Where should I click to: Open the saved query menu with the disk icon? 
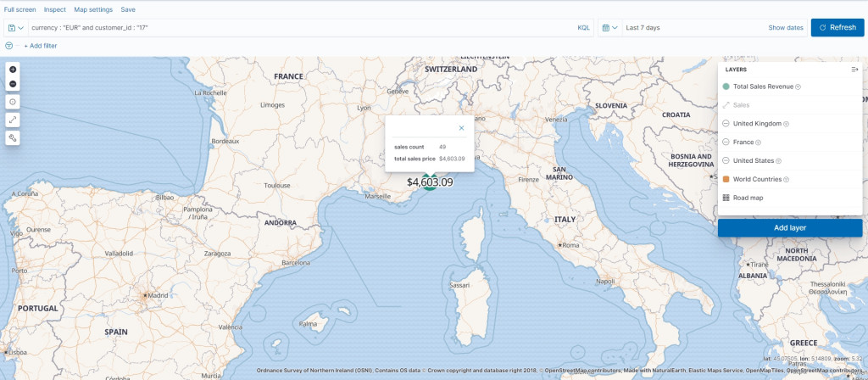pos(16,28)
